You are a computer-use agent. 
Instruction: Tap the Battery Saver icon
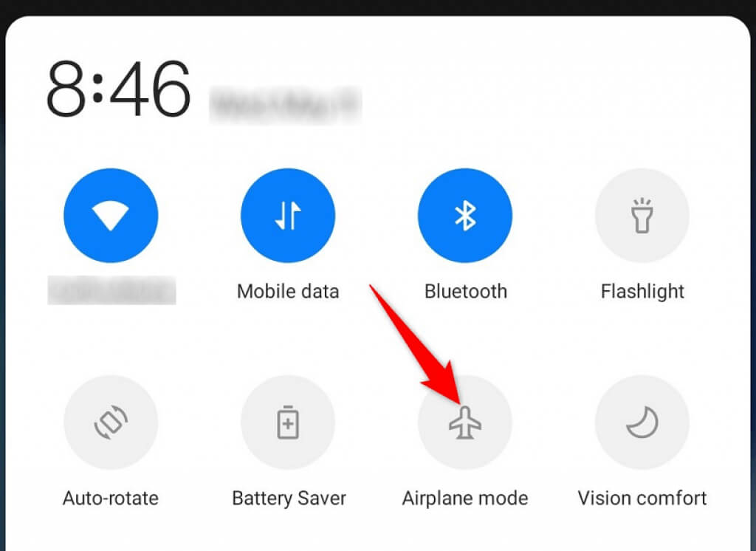tap(288, 422)
